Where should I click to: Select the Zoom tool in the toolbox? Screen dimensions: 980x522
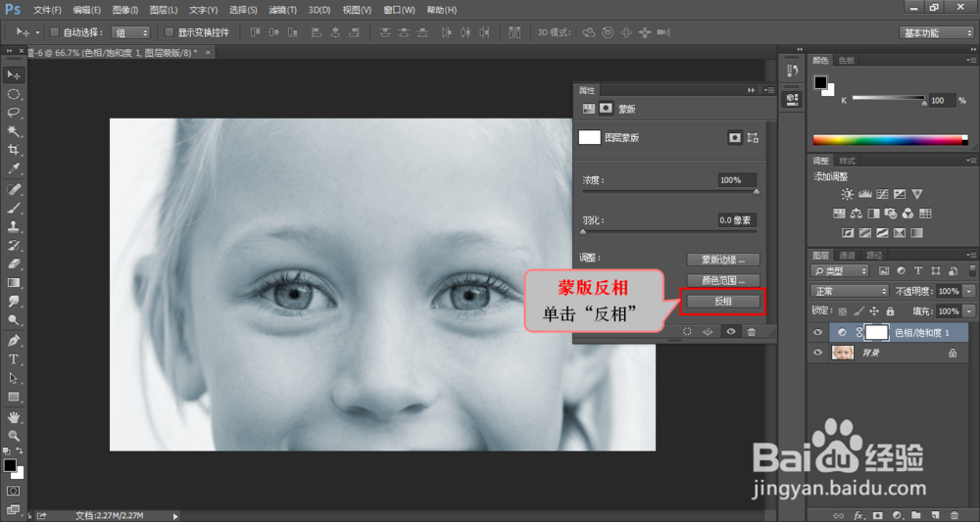click(x=14, y=435)
